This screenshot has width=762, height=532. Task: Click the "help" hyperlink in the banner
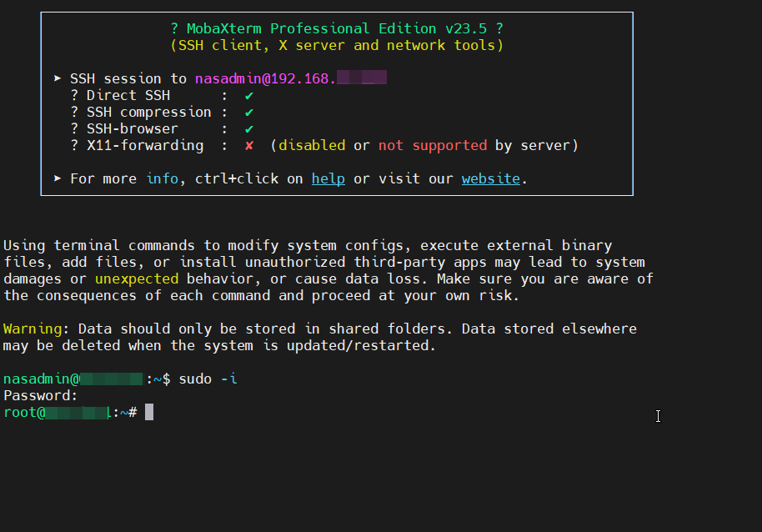[x=328, y=178]
